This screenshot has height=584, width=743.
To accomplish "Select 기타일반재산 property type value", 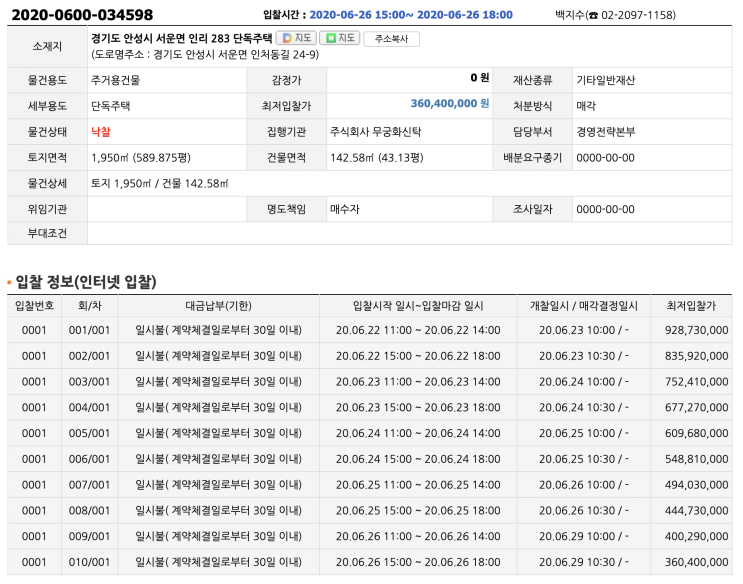I will click(605, 80).
